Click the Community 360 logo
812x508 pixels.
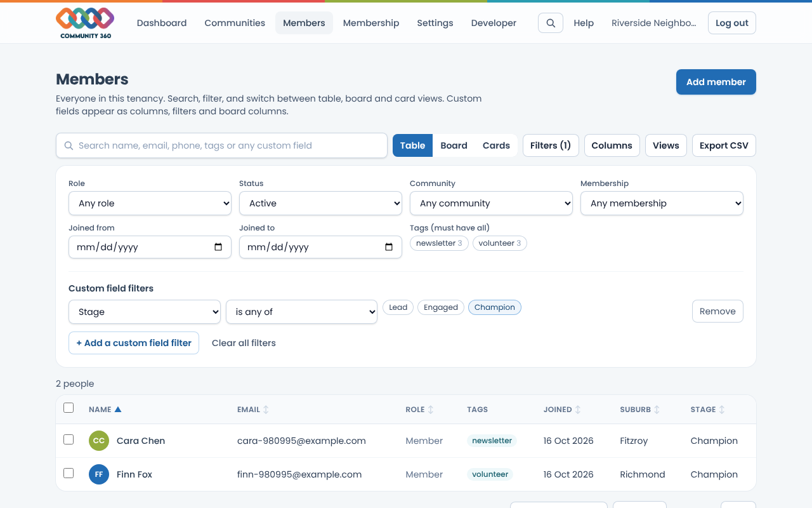(x=86, y=23)
